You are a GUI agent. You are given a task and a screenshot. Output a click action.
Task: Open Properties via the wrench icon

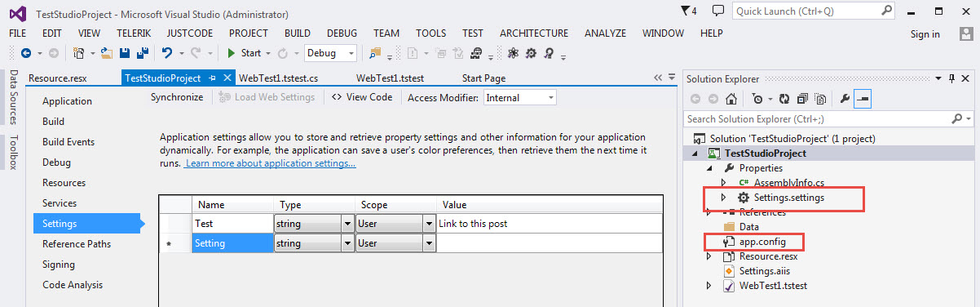click(x=845, y=99)
